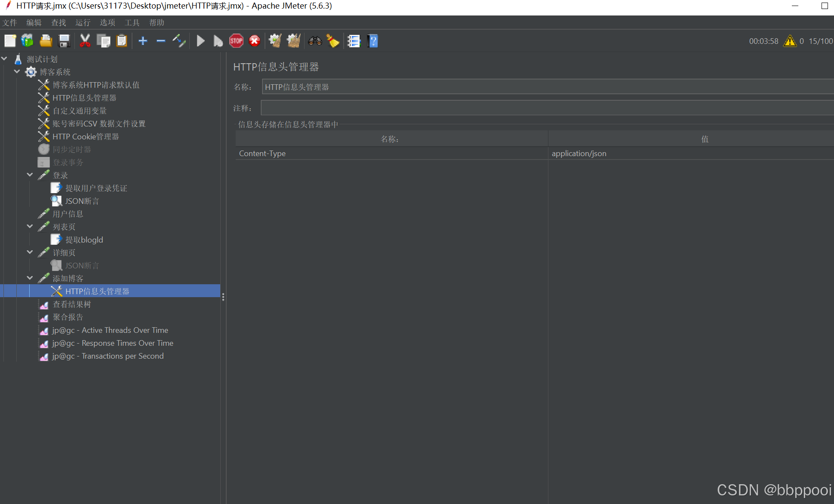Click the Save test plan floppy icon
This screenshot has height=504, width=834.
click(x=64, y=41)
